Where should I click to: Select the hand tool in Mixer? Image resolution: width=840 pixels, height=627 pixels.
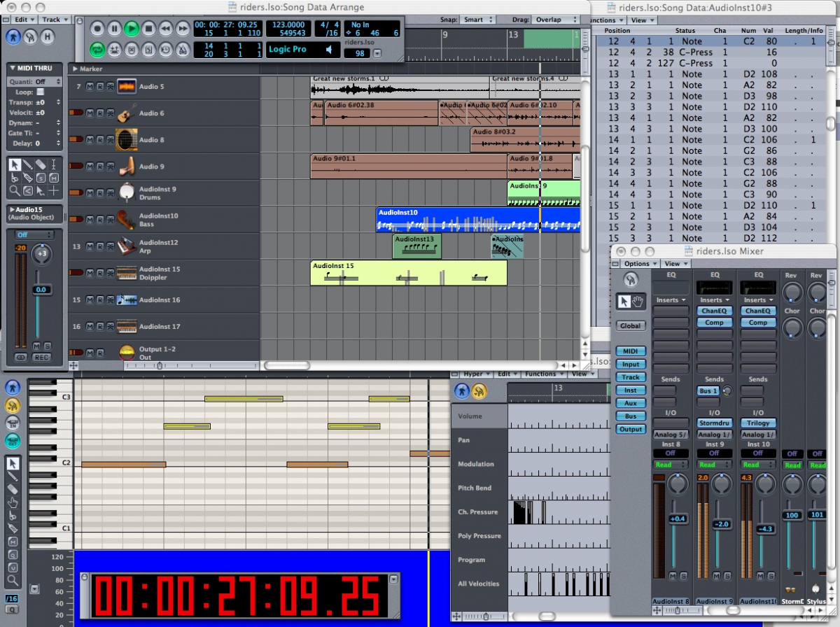(638, 301)
